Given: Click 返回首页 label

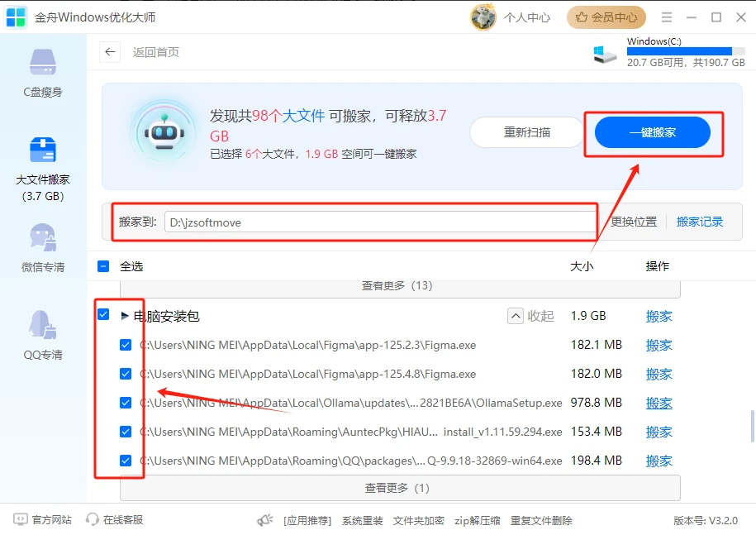Looking at the screenshot, I should pyautogui.click(x=155, y=52).
